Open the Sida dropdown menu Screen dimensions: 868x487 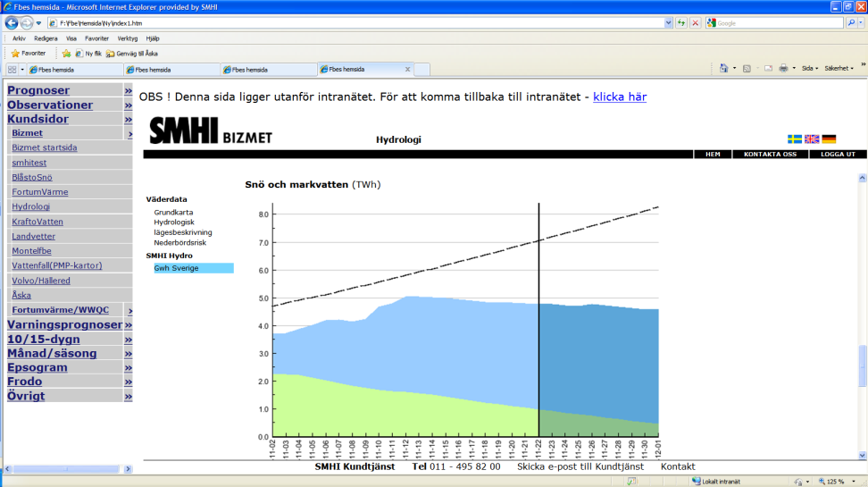pos(810,68)
